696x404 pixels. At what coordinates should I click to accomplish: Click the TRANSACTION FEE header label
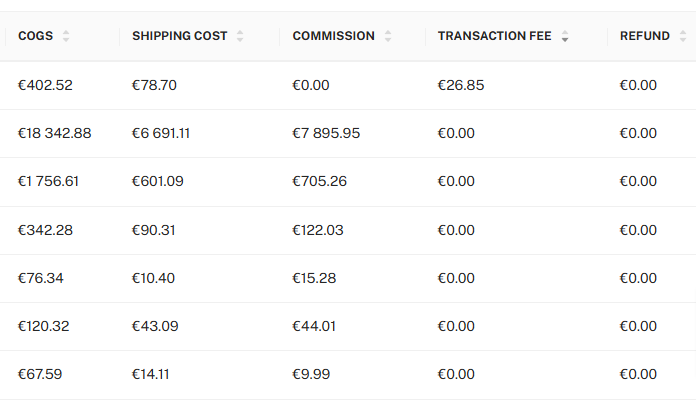494,36
